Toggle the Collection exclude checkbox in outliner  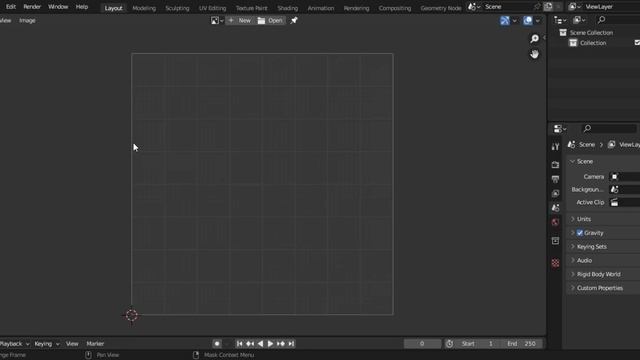[637, 43]
